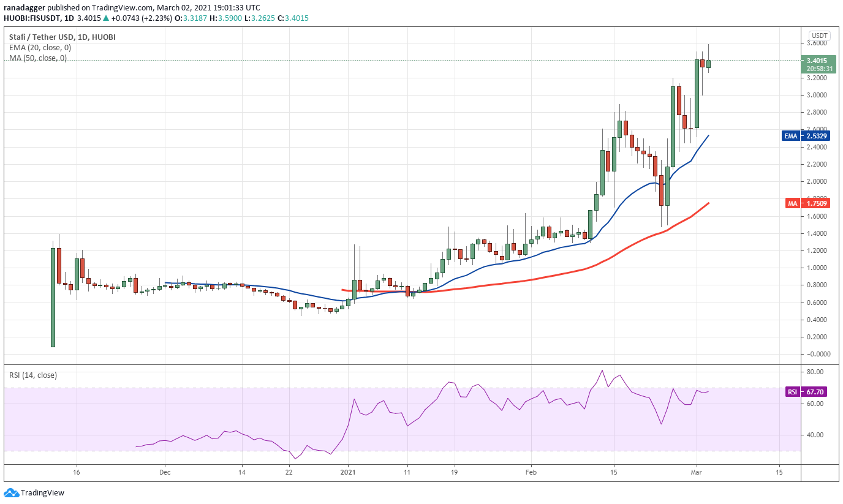Select the MA (50, close, 0) indicator legend
The width and height of the screenshot is (843, 504).
(38, 58)
